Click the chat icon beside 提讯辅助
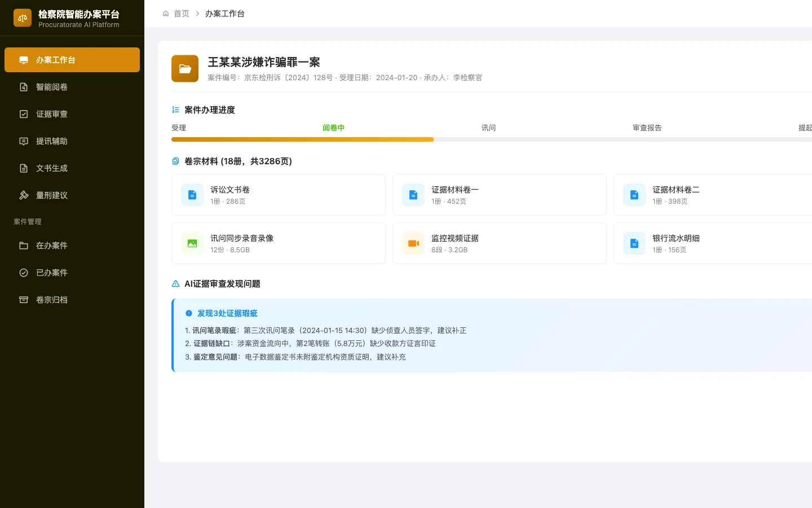The width and height of the screenshot is (812, 508). pyautogui.click(x=24, y=141)
